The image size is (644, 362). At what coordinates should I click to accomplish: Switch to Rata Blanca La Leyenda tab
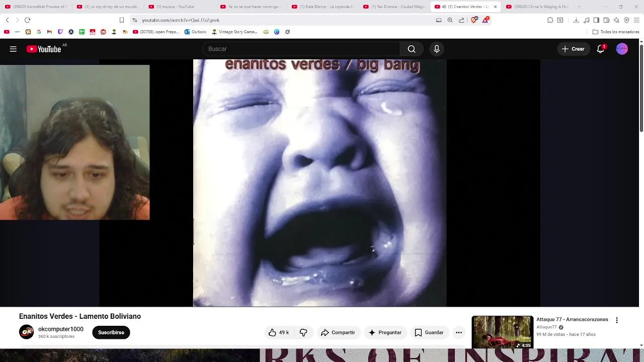pyautogui.click(x=324, y=7)
